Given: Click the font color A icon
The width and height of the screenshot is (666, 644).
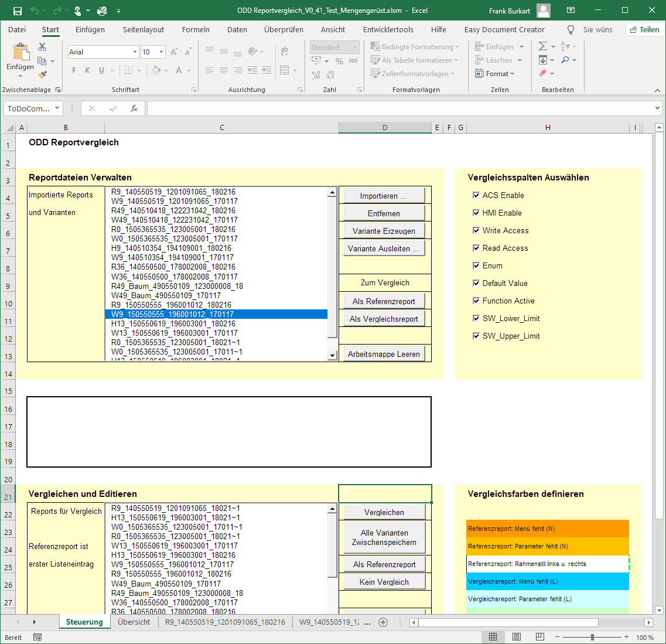Looking at the screenshot, I should pos(177,70).
